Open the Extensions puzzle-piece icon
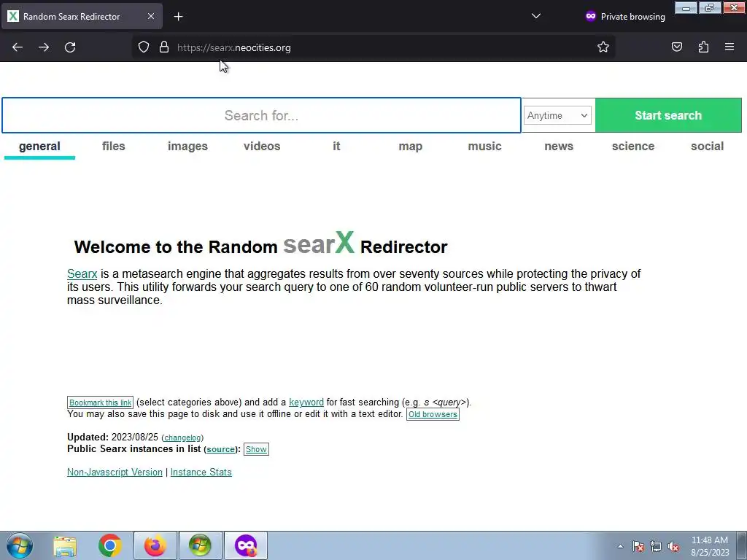Viewport: 747px width, 560px height. (x=703, y=47)
